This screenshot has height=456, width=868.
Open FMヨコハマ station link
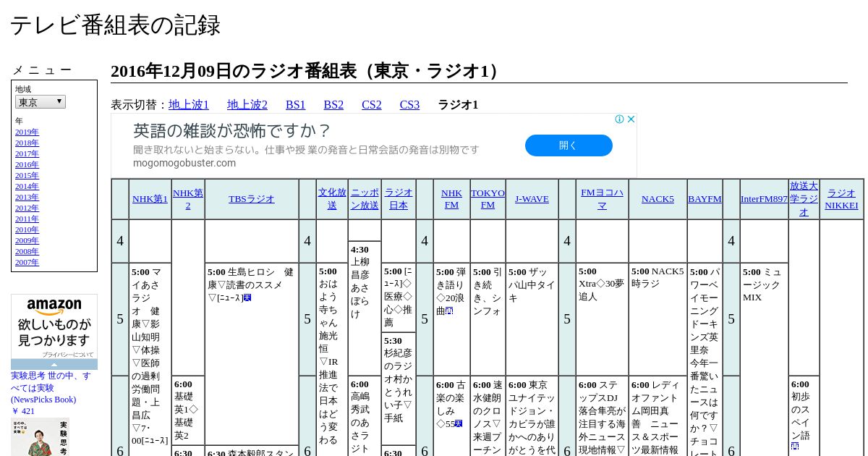(x=602, y=199)
